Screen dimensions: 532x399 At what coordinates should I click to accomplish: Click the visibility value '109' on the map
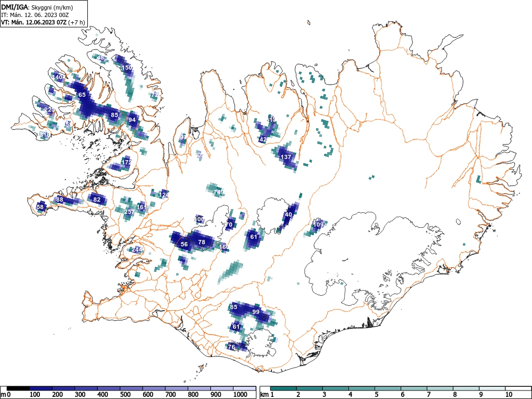point(319,225)
